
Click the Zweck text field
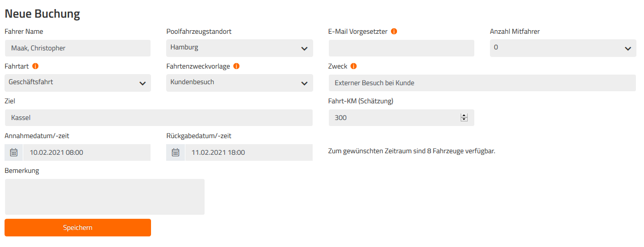coord(482,83)
